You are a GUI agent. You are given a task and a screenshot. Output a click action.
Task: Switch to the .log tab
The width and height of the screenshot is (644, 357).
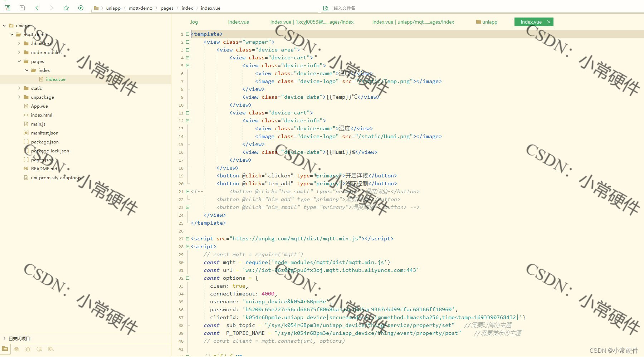(194, 22)
